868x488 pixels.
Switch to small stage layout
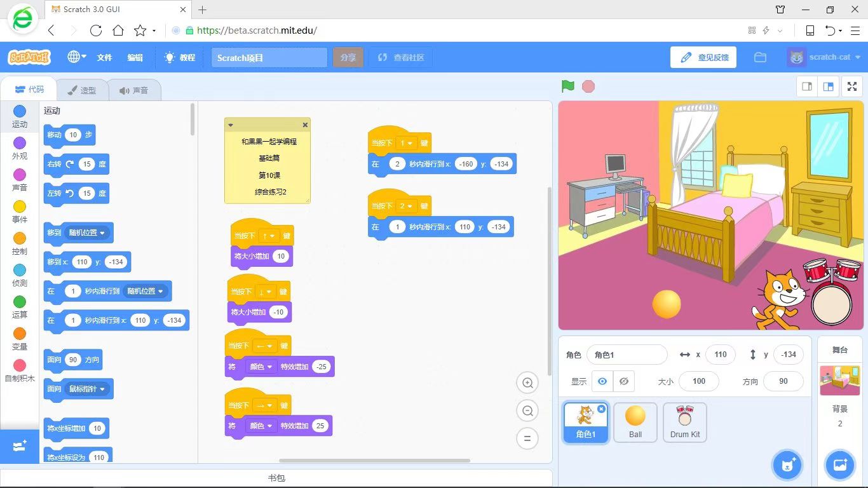click(807, 87)
